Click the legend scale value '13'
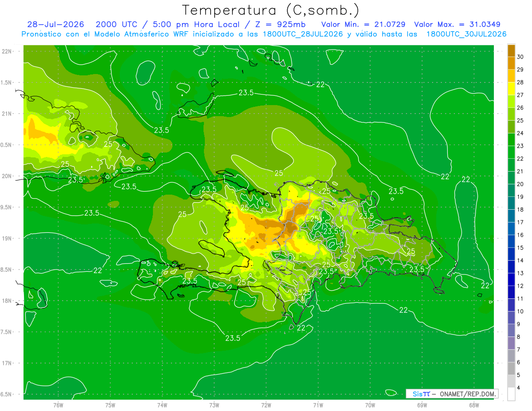The width and height of the screenshot is (532, 411). pyautogui.click(x=520, y=273)
